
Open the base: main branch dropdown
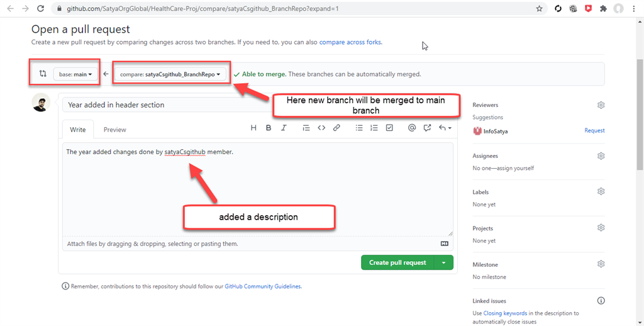click(x=75, y=74)
